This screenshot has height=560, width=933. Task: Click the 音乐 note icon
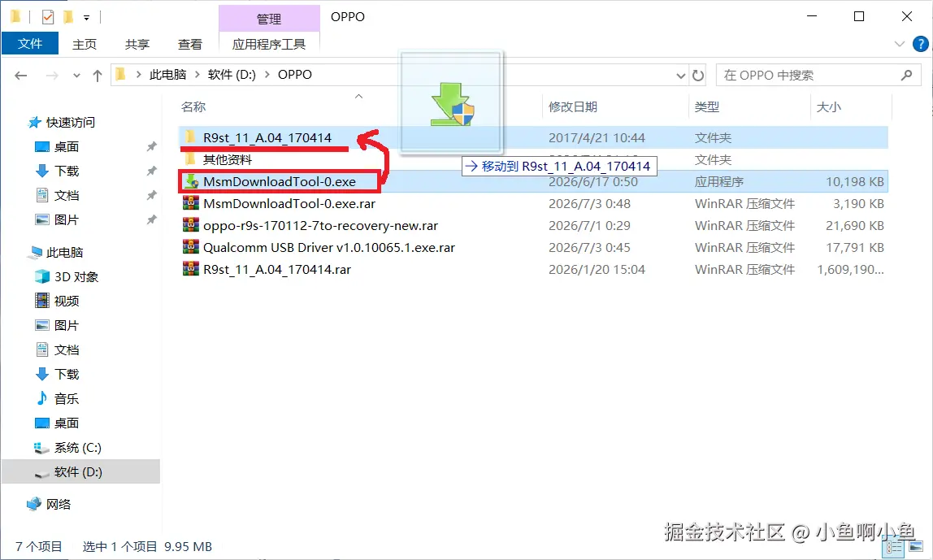tap(42, 398)
